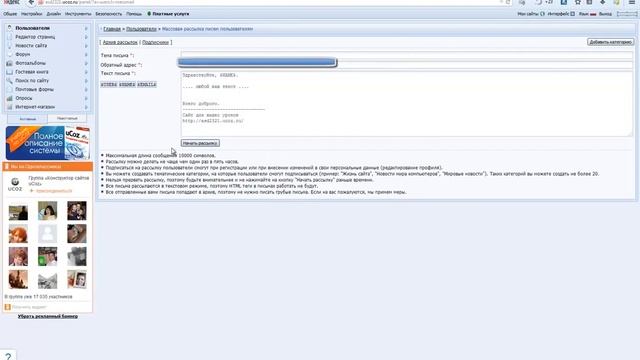Viewport: 640px width, 360px height.
Task: Switch to the Активные modules tab
Action: 28,119
